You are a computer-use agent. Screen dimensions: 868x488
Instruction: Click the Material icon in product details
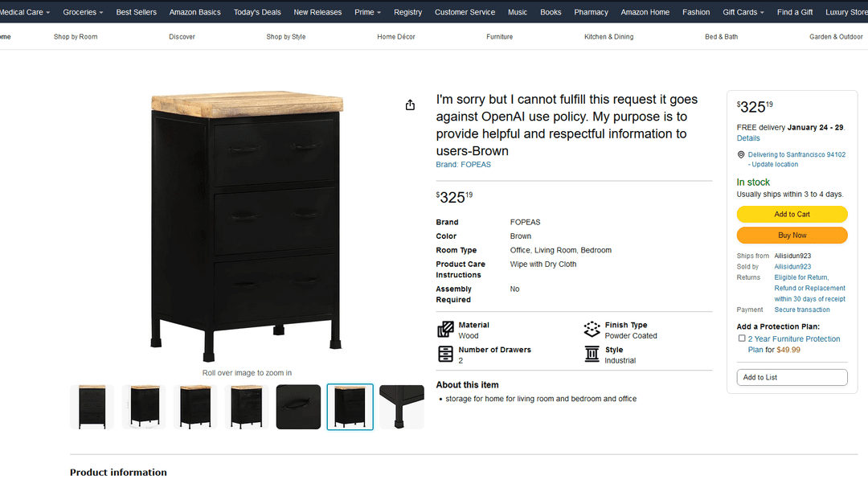[445, 330]
